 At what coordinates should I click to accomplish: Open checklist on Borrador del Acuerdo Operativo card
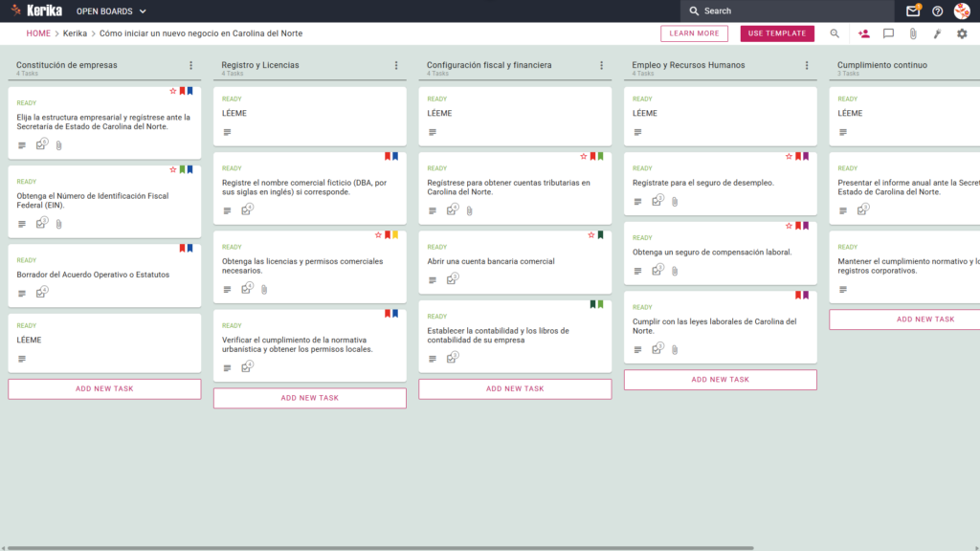(x=41, y=293)
